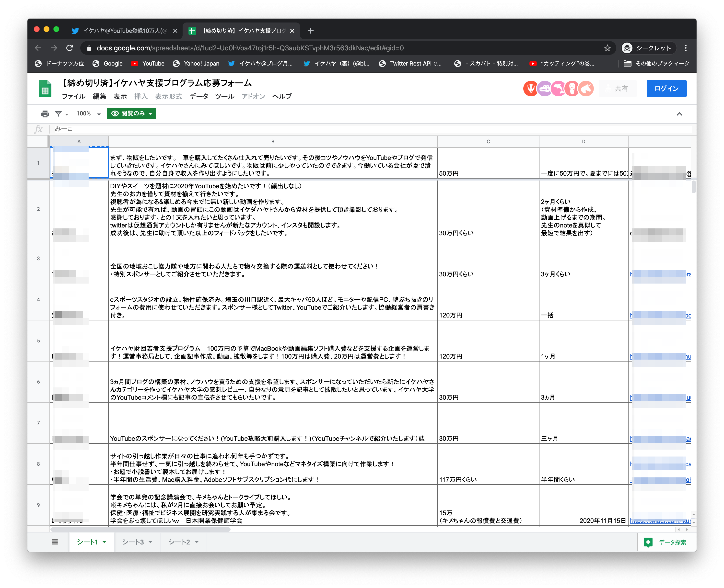Bookmark page with star icon
The width and height of the screenshot is (724, 588).
click(x=607, y=48)
